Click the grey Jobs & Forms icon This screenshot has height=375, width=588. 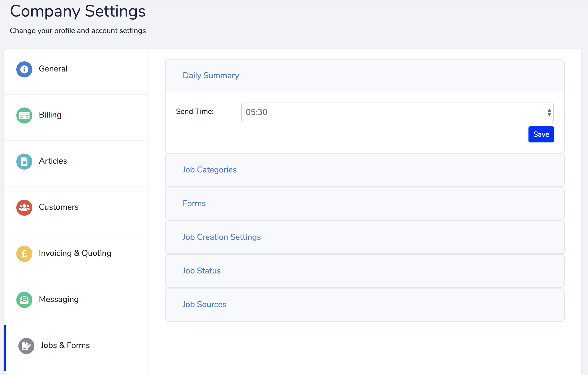tap(26, 346)
